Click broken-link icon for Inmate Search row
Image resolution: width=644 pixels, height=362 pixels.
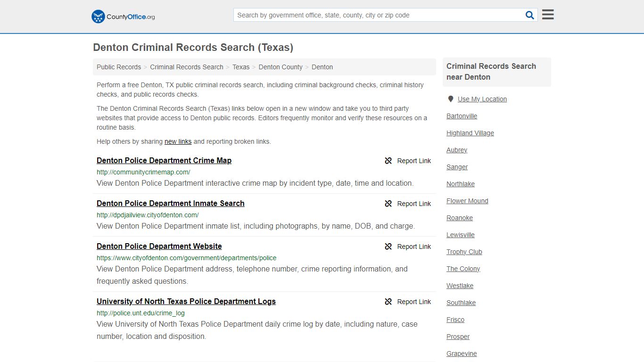tap(388, 204)
